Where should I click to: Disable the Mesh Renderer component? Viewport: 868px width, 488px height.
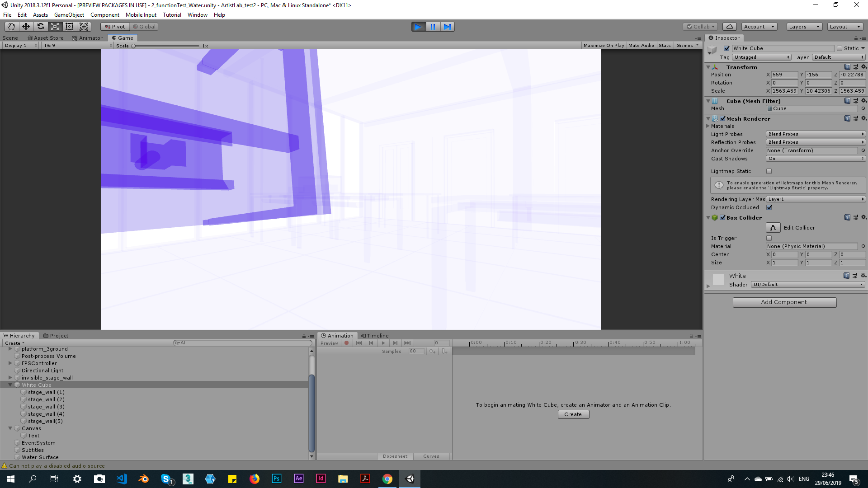(x=723, y=118)
